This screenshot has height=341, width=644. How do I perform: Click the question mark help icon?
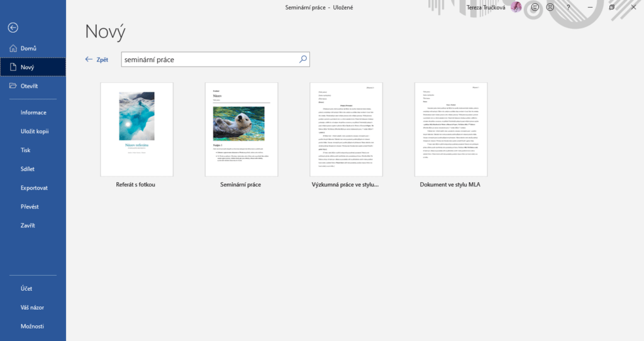[x=568, y=8]
